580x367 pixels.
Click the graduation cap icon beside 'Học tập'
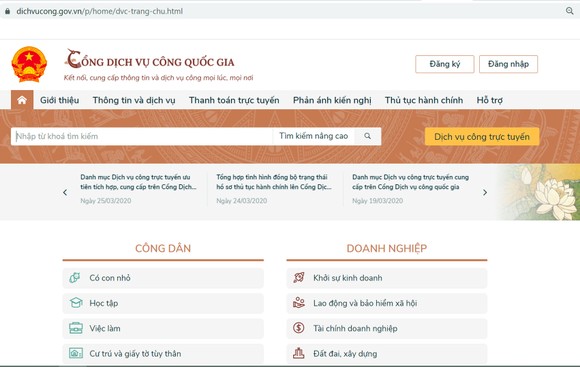76,303
